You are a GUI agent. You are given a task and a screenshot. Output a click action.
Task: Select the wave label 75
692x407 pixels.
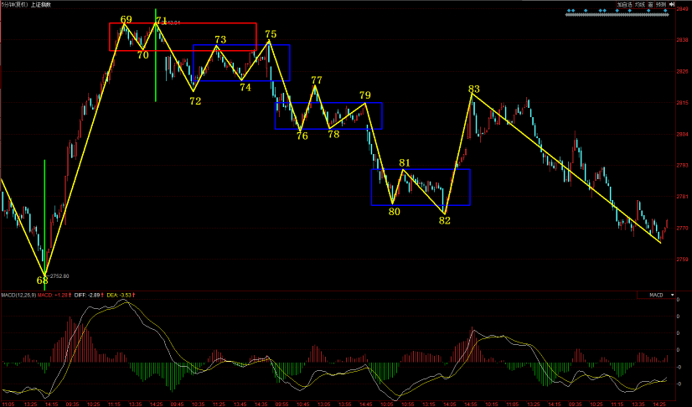point(270,34)
